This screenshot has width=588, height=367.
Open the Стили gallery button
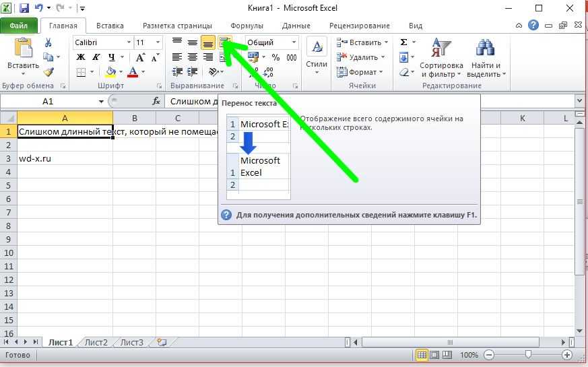[x=317, y=55]
